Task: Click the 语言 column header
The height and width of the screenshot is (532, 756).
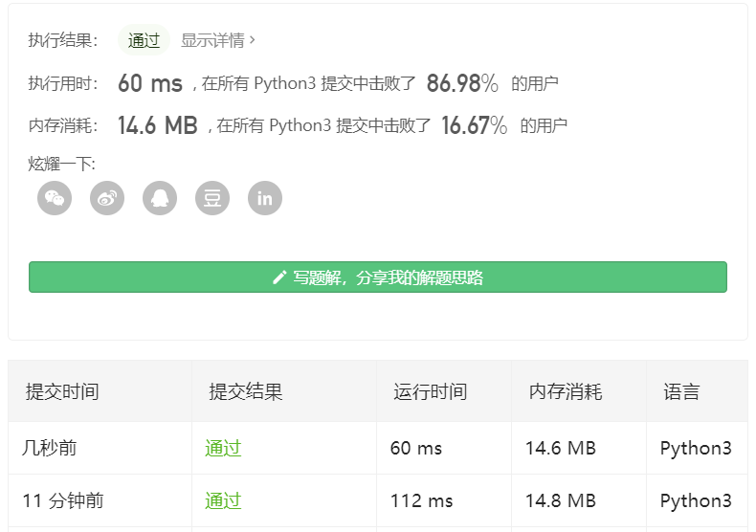Action: (x=681, y=391)
